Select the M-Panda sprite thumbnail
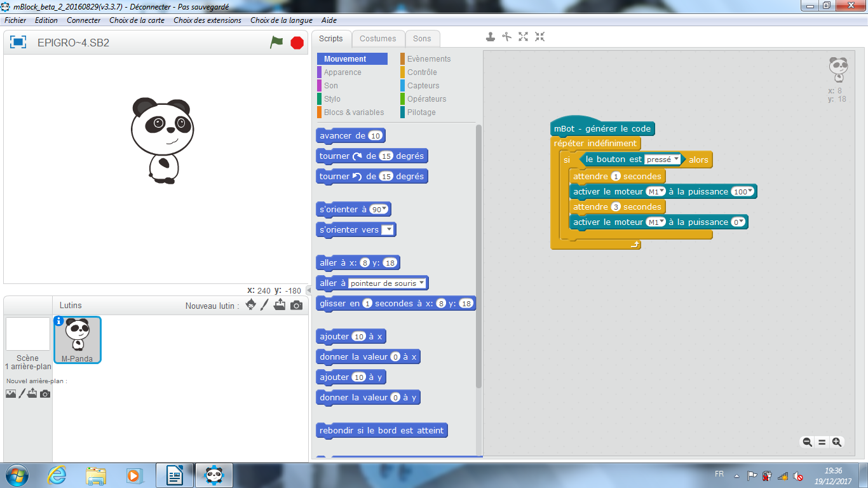The width and height of the screenshot is (868, 488). coord(76,338)
